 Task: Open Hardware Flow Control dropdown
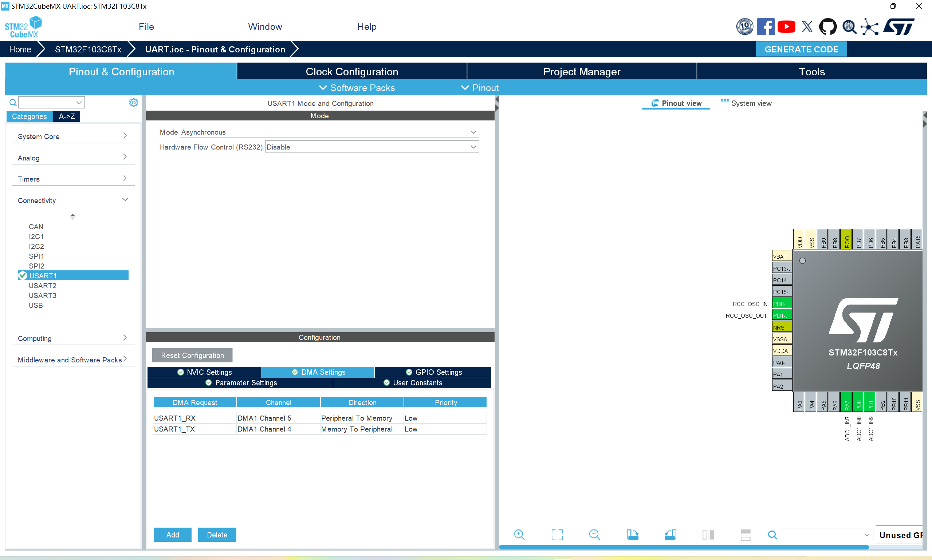coord(372,147)
